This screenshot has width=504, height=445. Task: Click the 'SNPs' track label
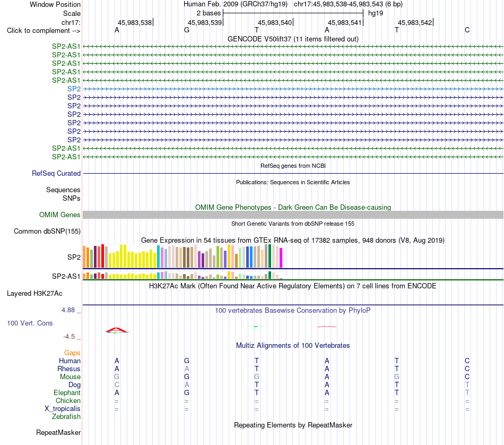pos(72,198)
